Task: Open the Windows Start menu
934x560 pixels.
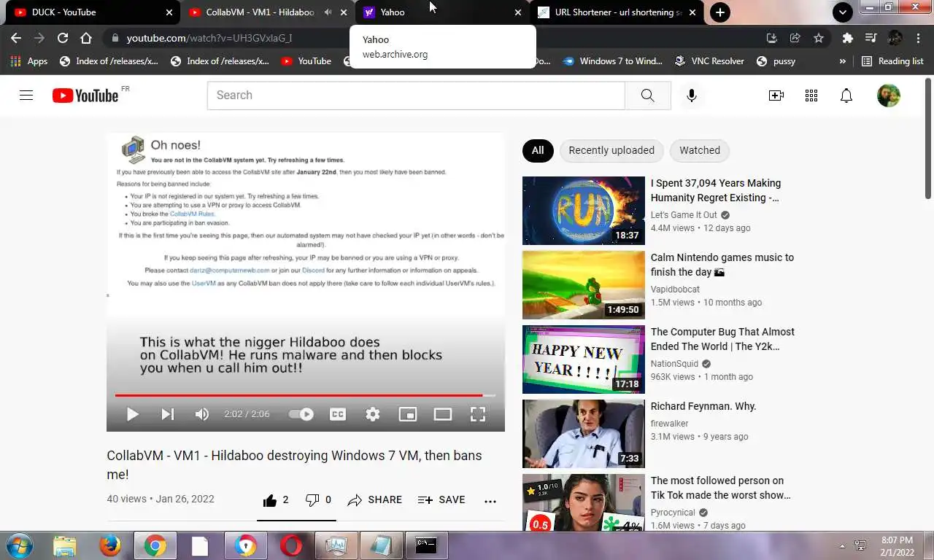Action: click(x=20, y=545)
